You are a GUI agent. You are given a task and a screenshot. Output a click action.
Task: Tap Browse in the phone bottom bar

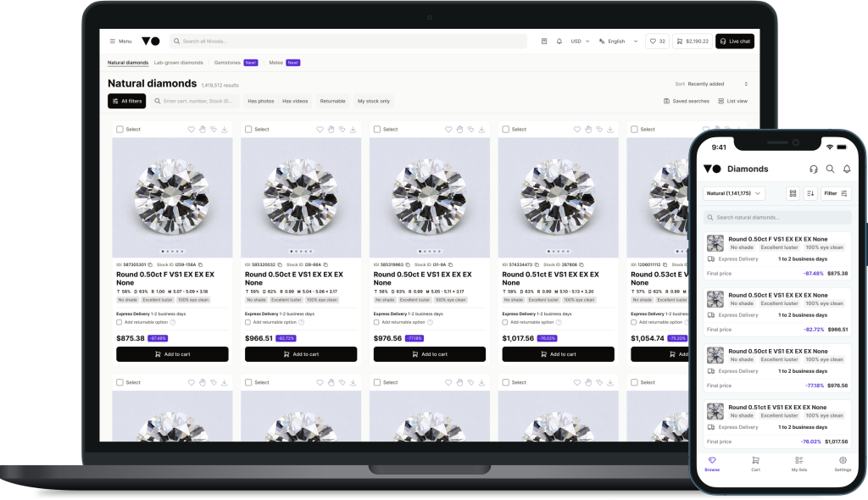pyautogui.click(x=712, y=464)
